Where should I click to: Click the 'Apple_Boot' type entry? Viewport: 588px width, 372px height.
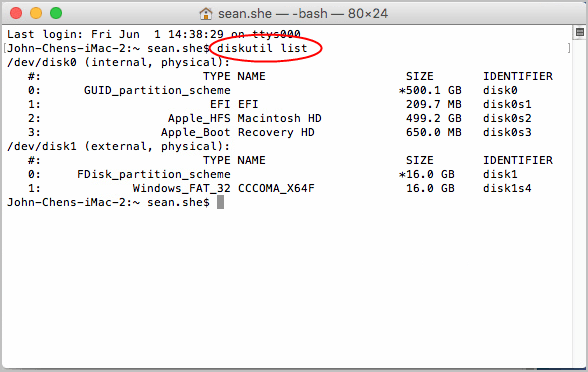(196, 132)
